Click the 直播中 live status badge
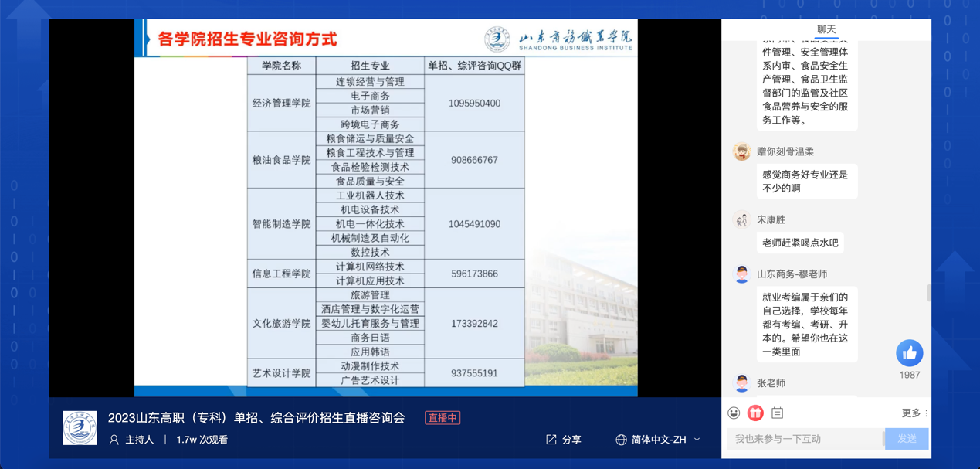The height and width of the screenshot is (469, 980). point(443,418)
